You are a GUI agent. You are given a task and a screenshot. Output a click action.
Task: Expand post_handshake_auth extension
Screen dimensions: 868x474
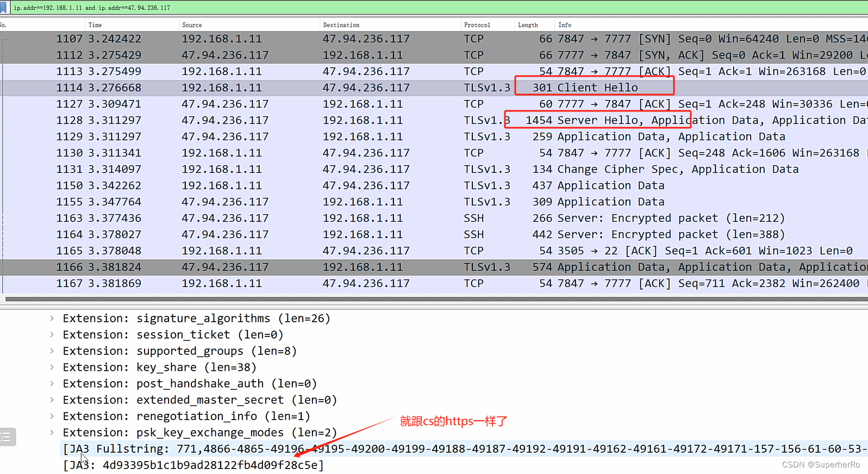52,384
